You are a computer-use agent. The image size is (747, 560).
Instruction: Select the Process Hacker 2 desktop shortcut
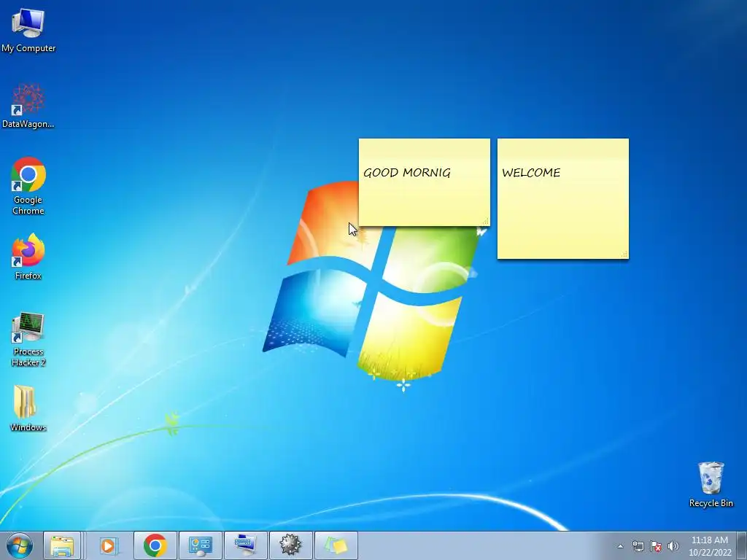click(28, 339)
